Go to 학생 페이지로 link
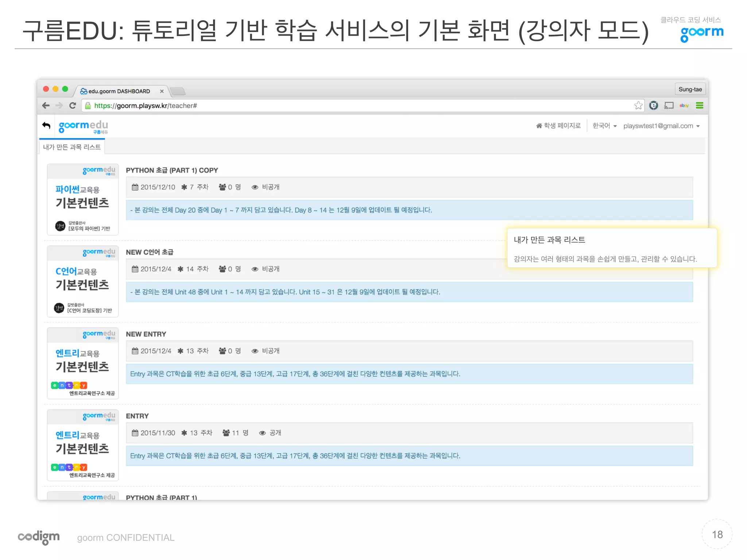747x560 pixels. click(558, 126)
